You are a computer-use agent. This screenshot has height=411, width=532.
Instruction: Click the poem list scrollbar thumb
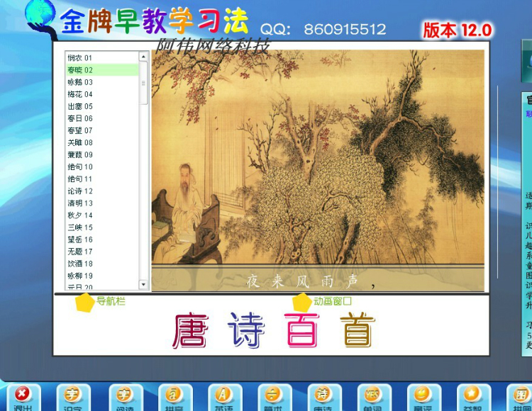tap(143, 83)
